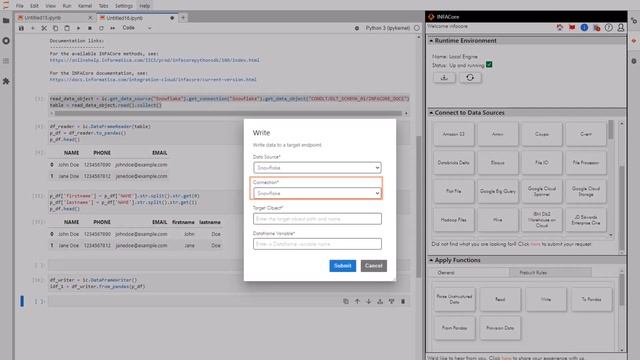Click the To Pandas function button
The width and height of the screenshot is (640, 360).
(x=591, y=300)
